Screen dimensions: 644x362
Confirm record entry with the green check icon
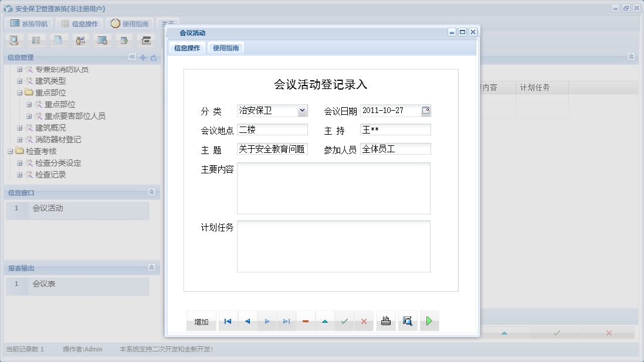[x=344, y=320]
